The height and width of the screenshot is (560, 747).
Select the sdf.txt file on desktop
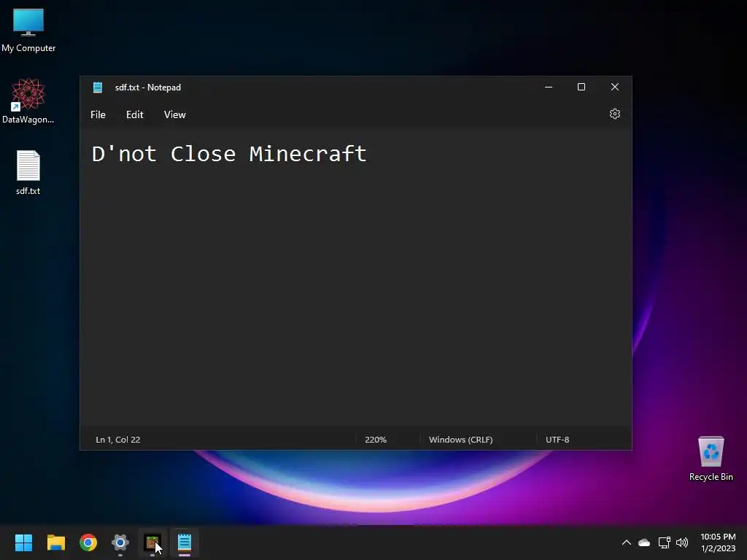(x=28, y=172)
